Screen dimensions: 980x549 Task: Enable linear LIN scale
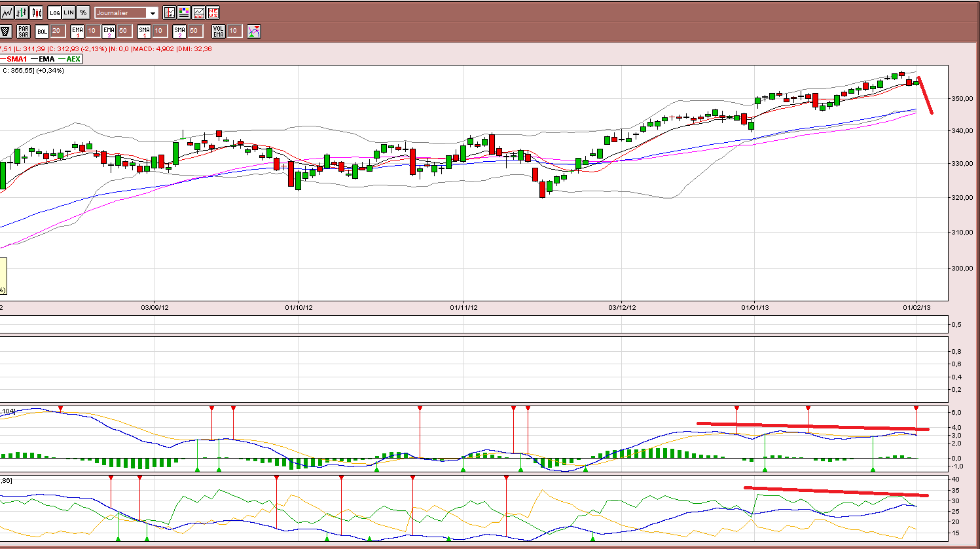pyautogui.click(x=69, y=12)
